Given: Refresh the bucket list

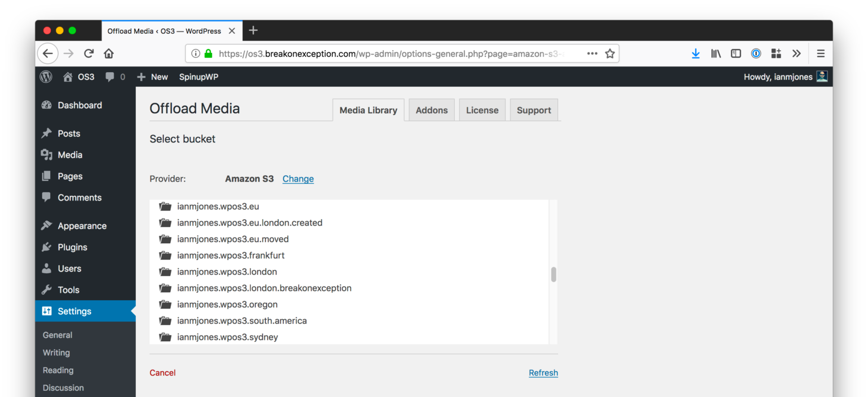Looking at the screenshot, I should pos(543,373).
